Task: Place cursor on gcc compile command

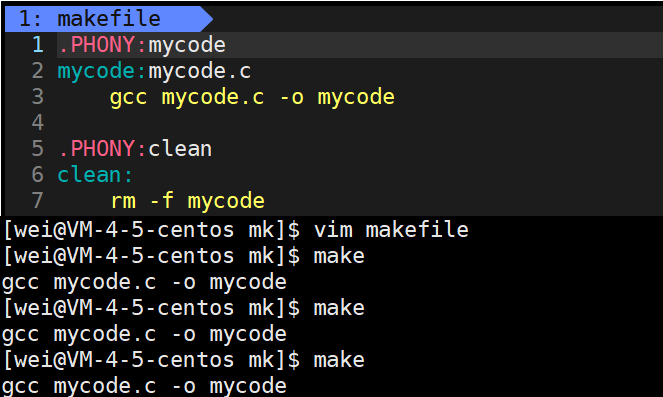Action: [252, 97]
